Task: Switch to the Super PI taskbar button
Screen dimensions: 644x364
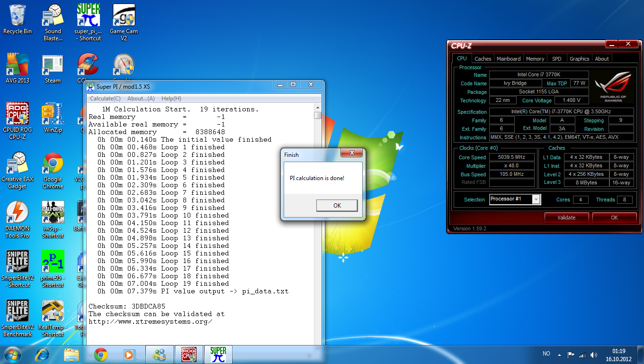Action: (218, 355)
